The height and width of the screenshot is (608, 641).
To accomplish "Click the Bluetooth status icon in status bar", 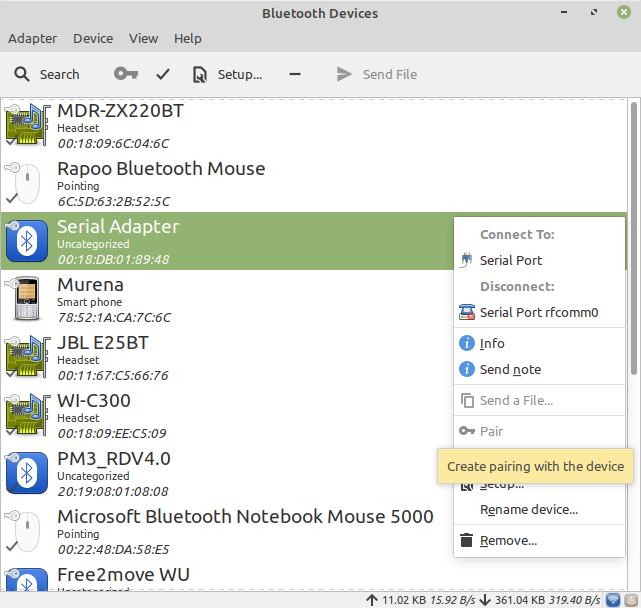I will 613,600.
